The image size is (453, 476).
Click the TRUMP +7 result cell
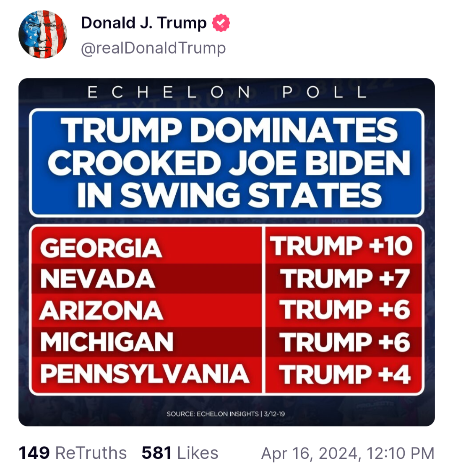pyautogui.click(x=345, y=279)
